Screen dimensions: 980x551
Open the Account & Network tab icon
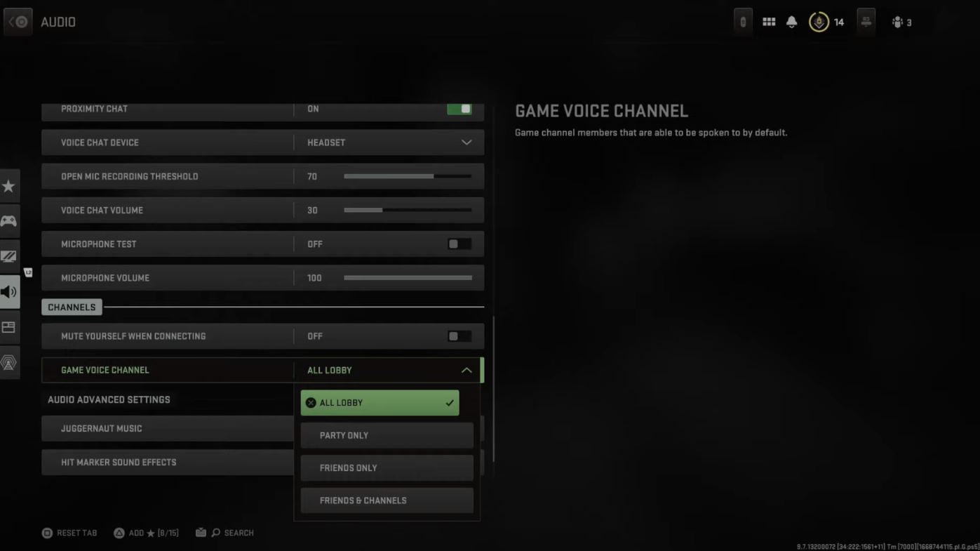[x=9, y=362]
